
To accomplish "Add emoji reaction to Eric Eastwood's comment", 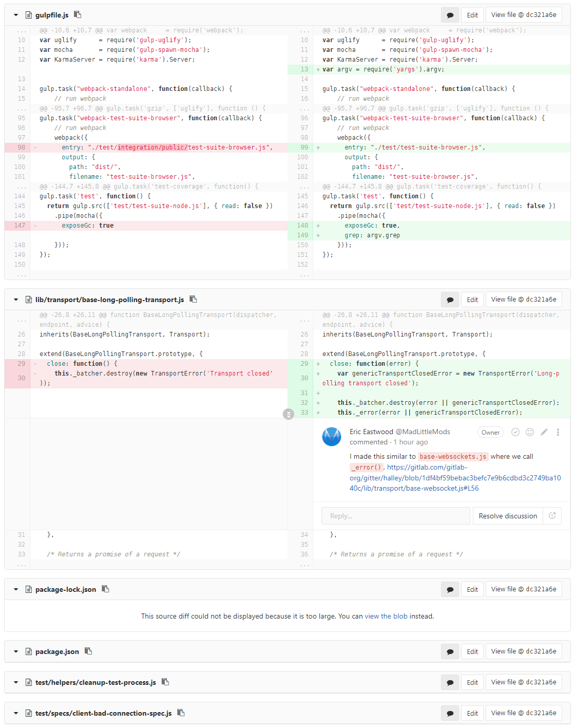I will [x=530, y=432].
